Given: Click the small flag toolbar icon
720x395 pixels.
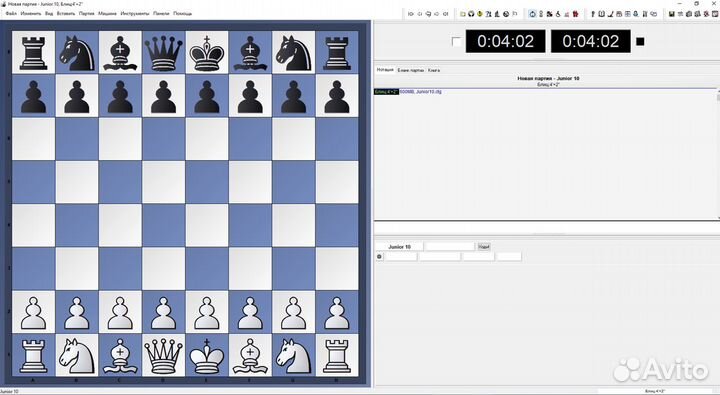Looking at the screenshot, I should pyautogui.click(x=514, y=14).
